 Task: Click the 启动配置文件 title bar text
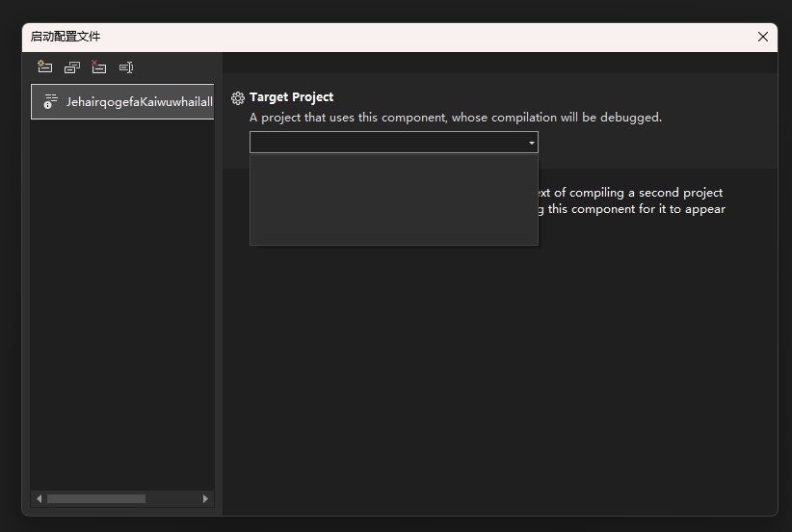click(66, 37)
